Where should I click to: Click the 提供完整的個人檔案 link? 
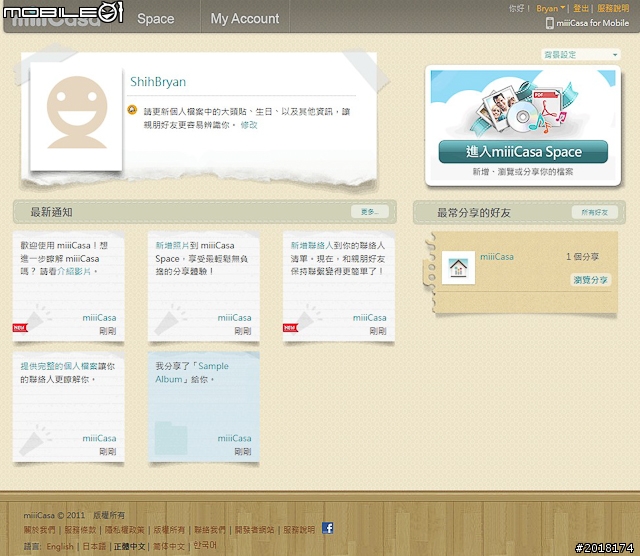tap(59, 366)
